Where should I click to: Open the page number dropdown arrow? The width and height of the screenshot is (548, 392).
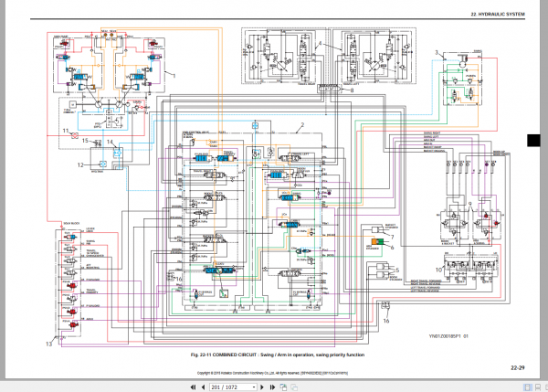(x=254, y=387)
